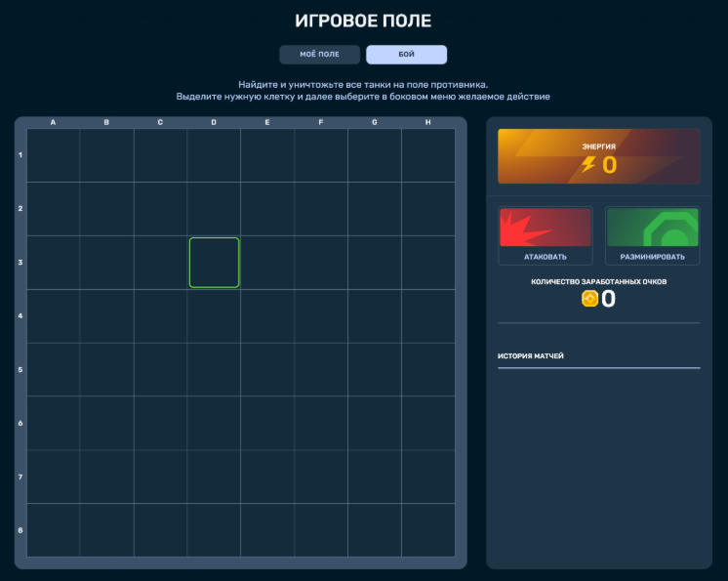Select grid cell A8
This screenshot has height=581, width=728.
coord(54,530)
